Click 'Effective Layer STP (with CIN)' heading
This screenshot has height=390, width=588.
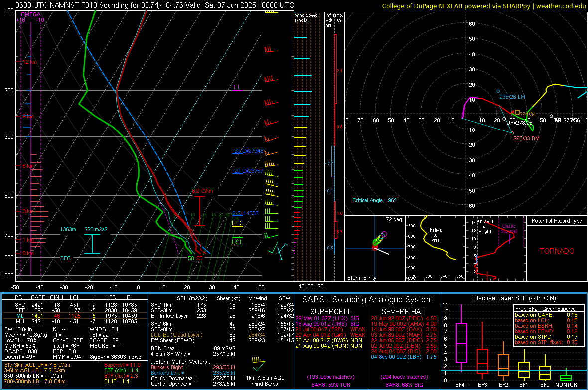[513, 298]
